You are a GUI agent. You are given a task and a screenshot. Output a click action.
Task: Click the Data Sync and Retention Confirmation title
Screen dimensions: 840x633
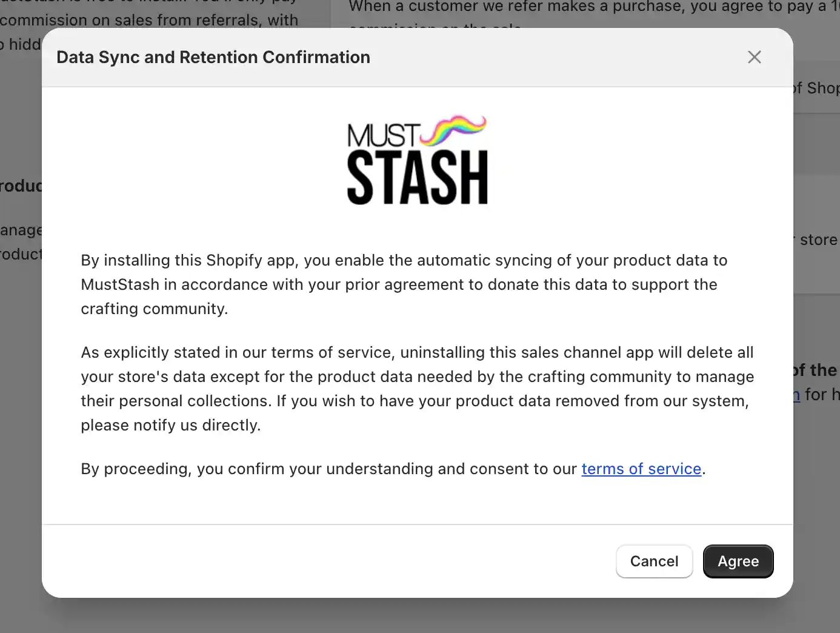coord(213,57)
